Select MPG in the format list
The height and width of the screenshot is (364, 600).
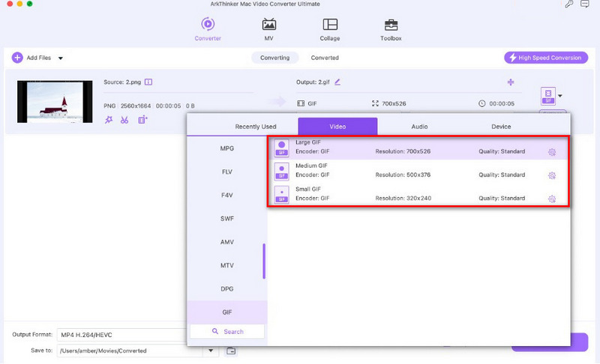click(x=227, y=148)
